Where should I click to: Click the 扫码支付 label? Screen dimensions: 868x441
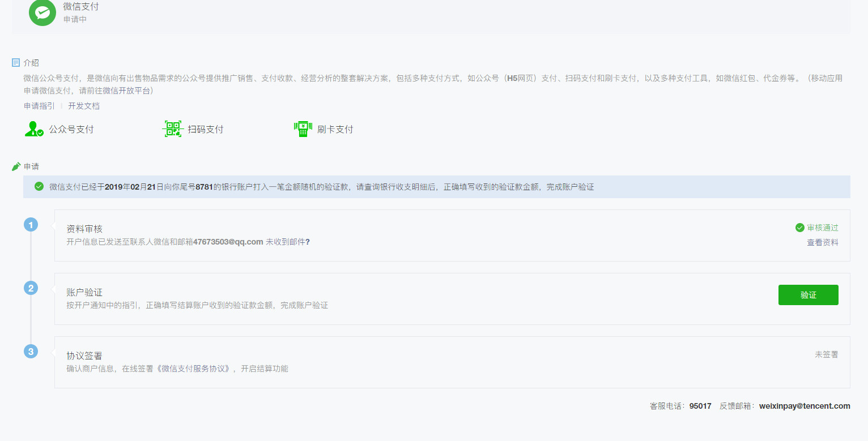[x=206, y=129]
